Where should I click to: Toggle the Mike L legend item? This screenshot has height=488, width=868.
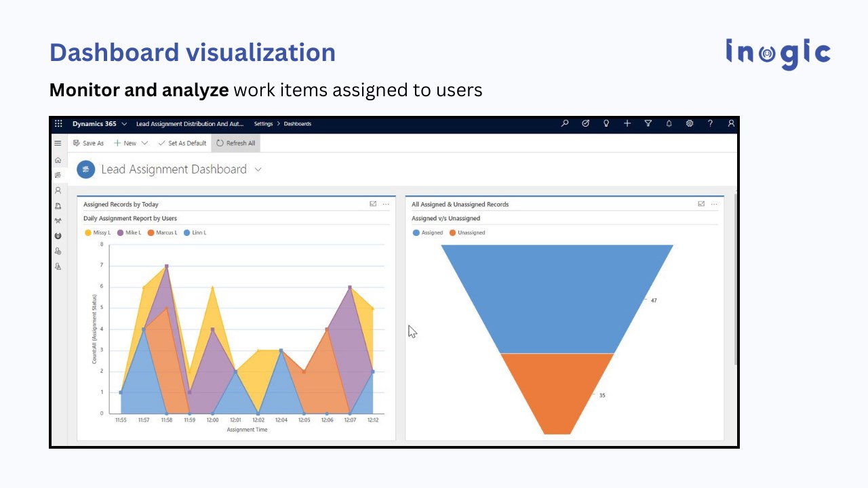(129, 232)
